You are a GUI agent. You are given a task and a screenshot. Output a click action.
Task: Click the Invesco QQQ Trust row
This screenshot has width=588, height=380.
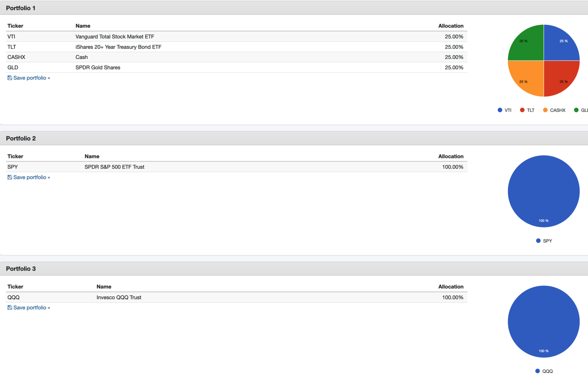(x=237, y=297)
